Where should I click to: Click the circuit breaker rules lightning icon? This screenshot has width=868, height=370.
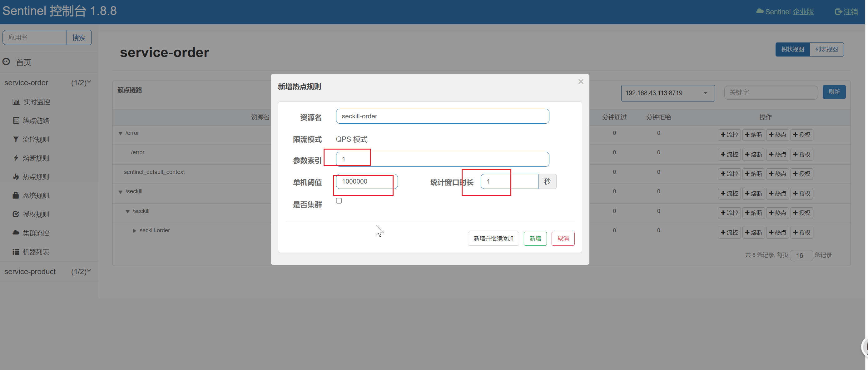click(16, 158)
